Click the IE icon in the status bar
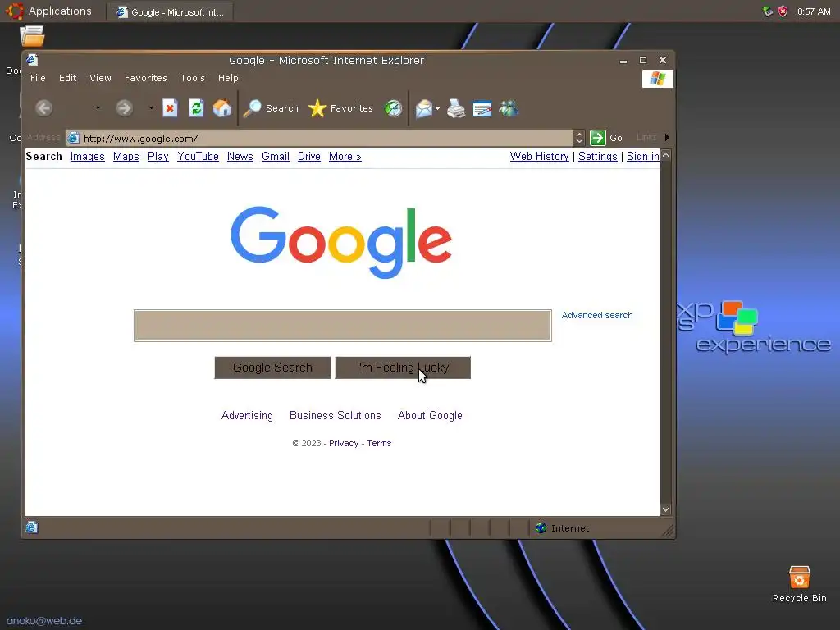The width and height of the screenshot is (840, 630). click(32, 527)
